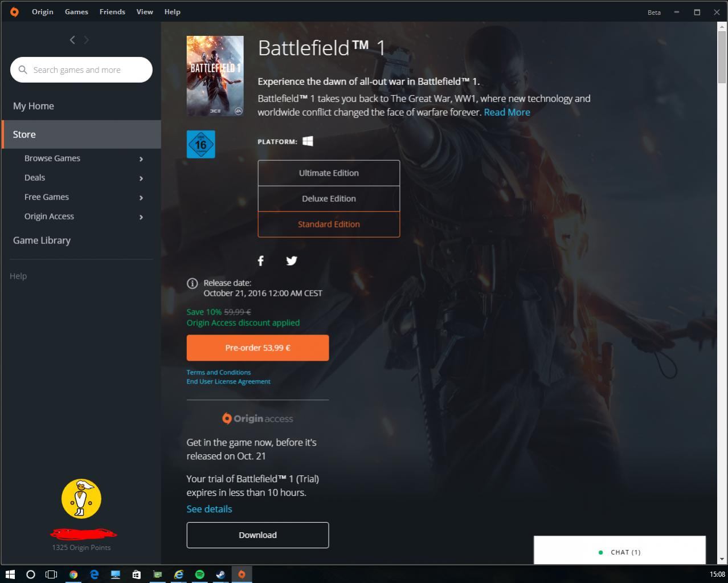
Task: Expand the Origin Access chevron
Action: click(141, 217)
